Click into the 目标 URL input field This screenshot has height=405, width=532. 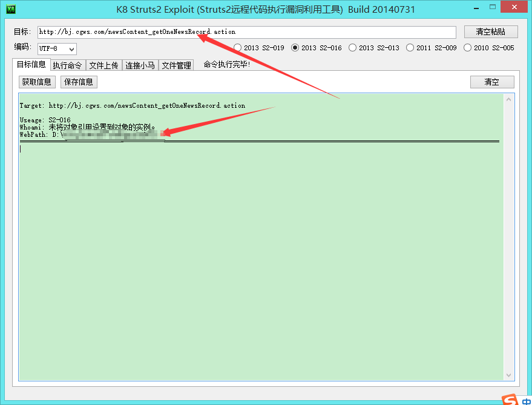tap(247, 32)
